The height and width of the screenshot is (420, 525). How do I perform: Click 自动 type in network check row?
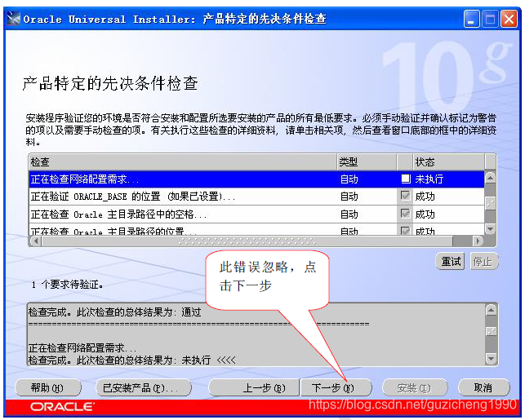point(349,179)
